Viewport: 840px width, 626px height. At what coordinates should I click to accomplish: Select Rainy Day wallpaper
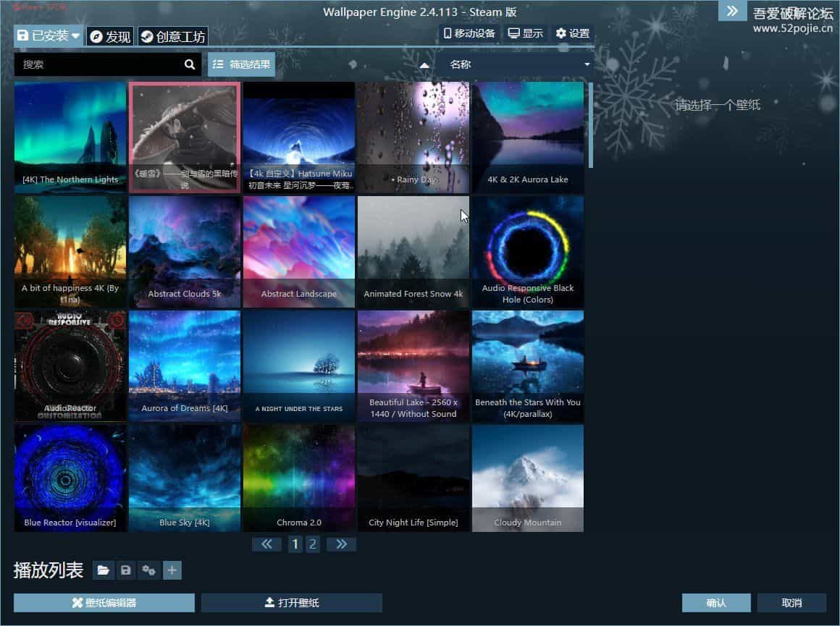point(413,138)
